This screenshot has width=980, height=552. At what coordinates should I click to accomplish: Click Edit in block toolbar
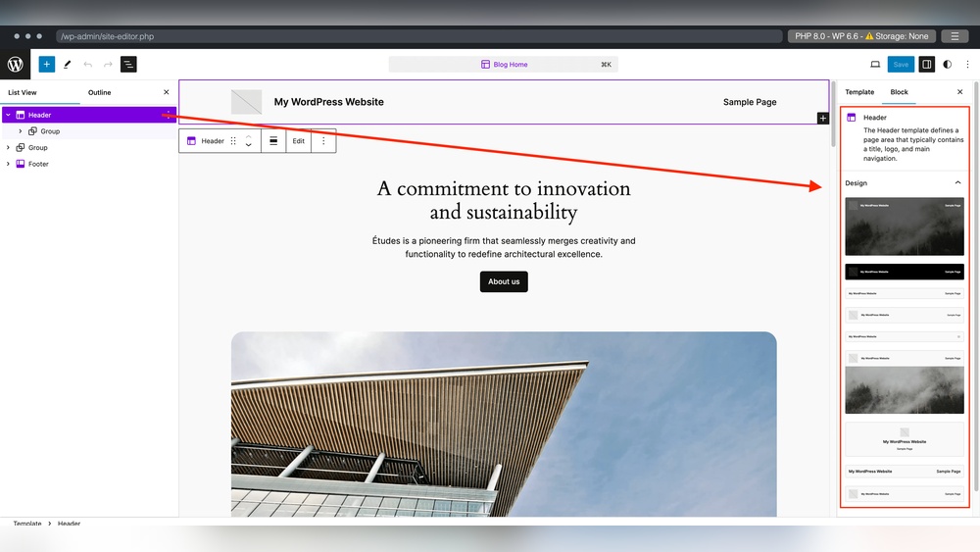click(299, 141)
